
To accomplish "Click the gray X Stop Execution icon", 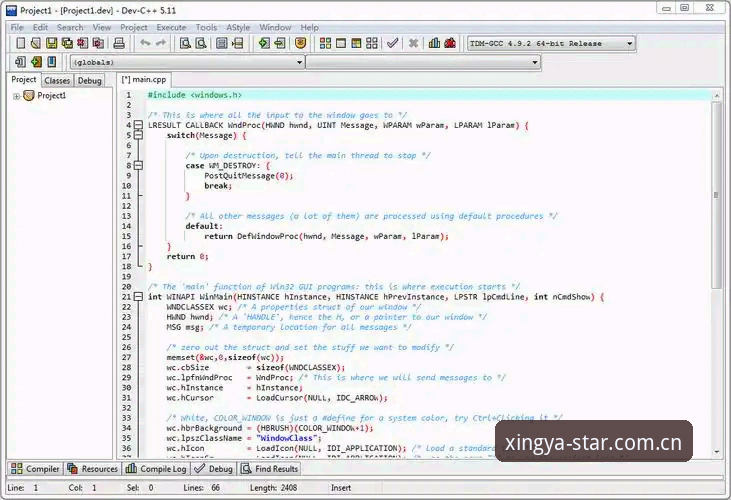I will click(x=413, y=43).
